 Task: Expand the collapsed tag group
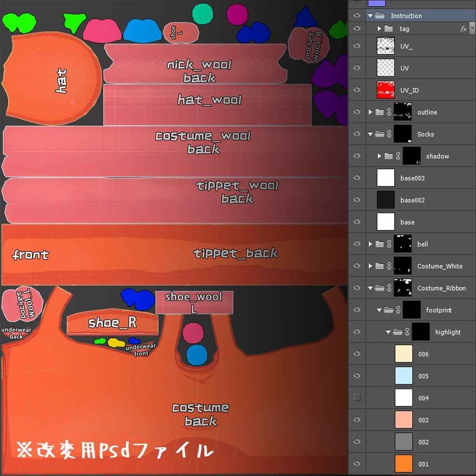[x=379, y=28]
